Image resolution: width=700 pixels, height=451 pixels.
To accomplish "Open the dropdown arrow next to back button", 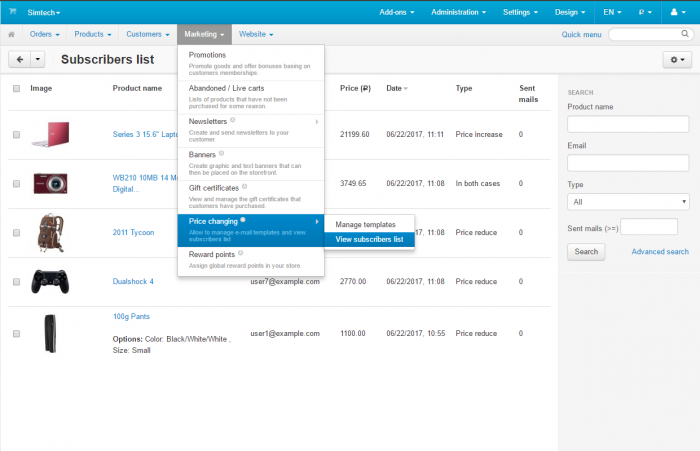I will pos(38,59).
